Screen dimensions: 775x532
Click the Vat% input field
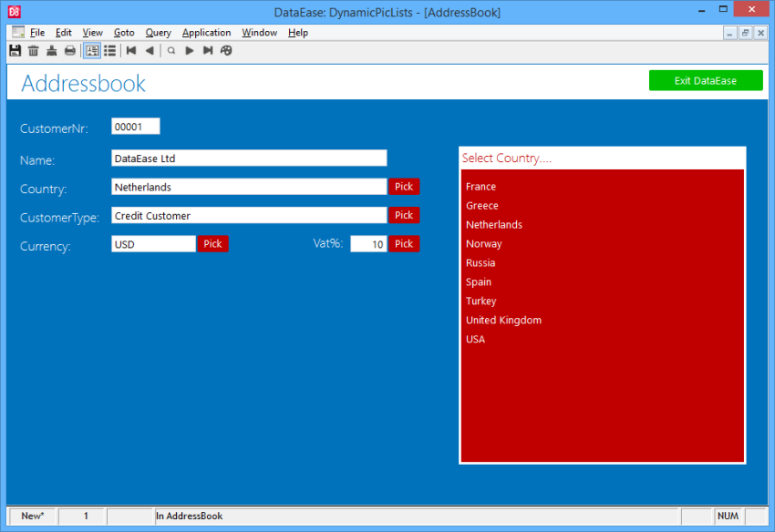coord(368,244)
